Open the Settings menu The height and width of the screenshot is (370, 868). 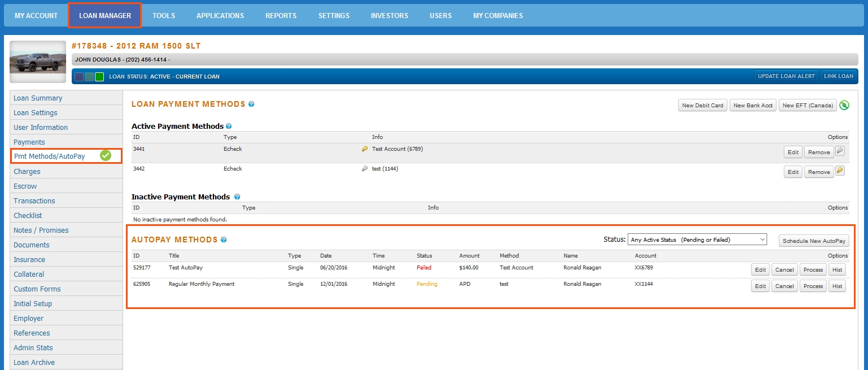coord(334,16)
